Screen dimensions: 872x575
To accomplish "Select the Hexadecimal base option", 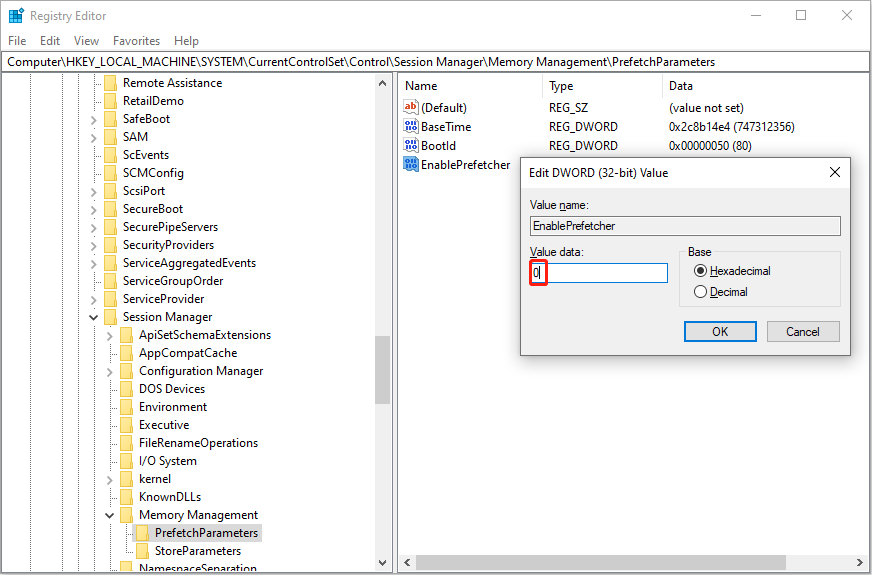I will click(x=701, y=271).
